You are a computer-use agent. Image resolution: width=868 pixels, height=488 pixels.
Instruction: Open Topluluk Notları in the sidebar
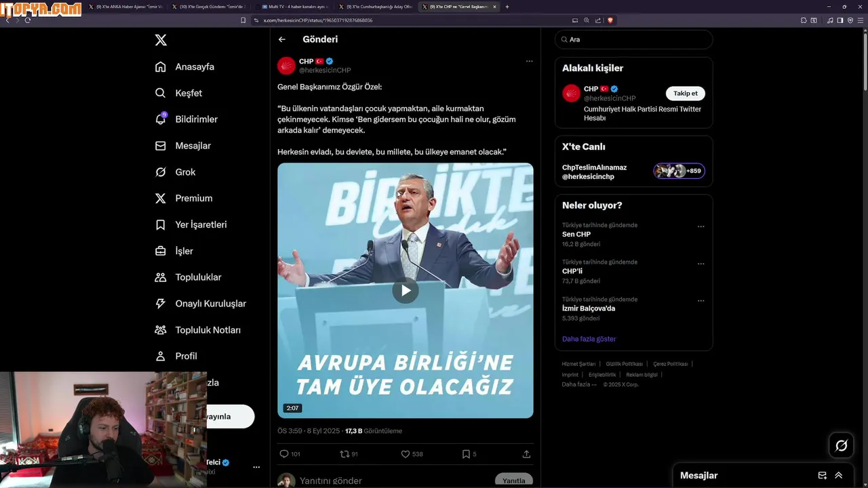pyautogui.click(x=197, y=330)
